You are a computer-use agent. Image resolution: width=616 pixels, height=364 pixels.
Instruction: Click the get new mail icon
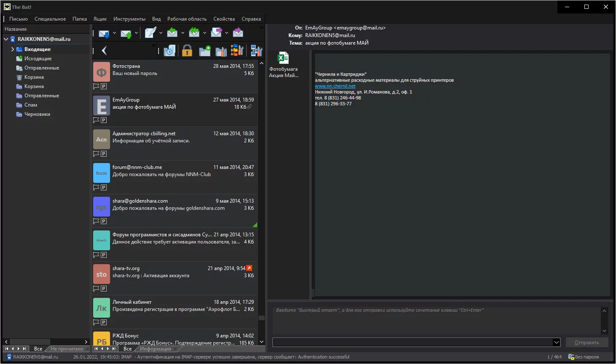104,33
